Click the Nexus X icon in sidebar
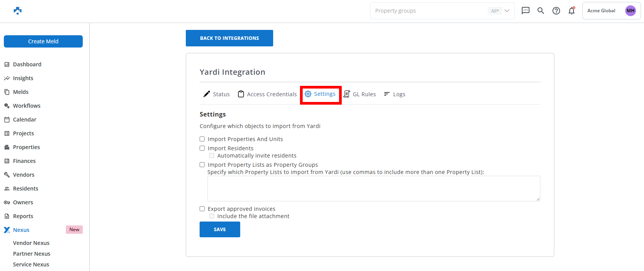Viewport: 644px width, 271px height. (7, 230)
